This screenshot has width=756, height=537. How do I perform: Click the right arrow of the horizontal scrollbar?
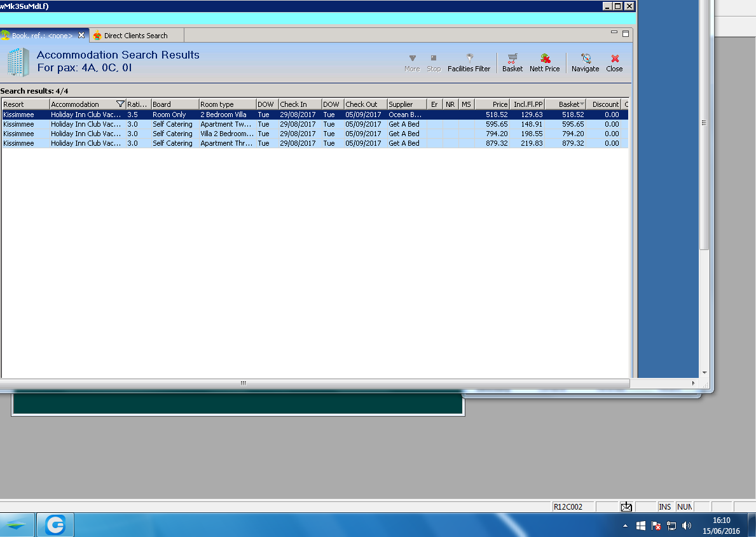coord(693,383)
